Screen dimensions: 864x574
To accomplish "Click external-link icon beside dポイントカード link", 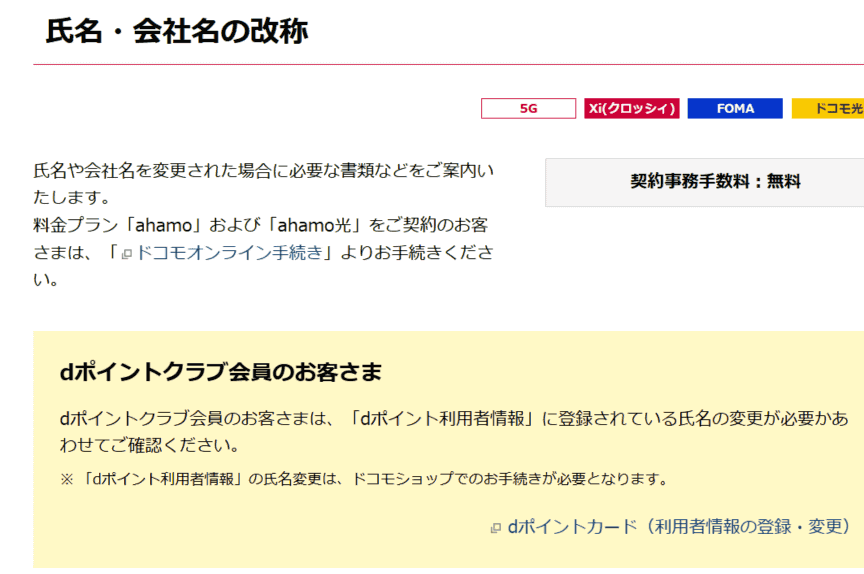I will pos(495,528).
